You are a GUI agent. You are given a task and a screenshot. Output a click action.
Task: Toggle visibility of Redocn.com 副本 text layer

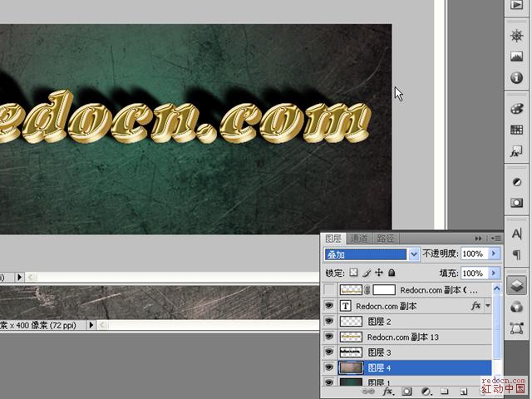click(x=329, y=306)
